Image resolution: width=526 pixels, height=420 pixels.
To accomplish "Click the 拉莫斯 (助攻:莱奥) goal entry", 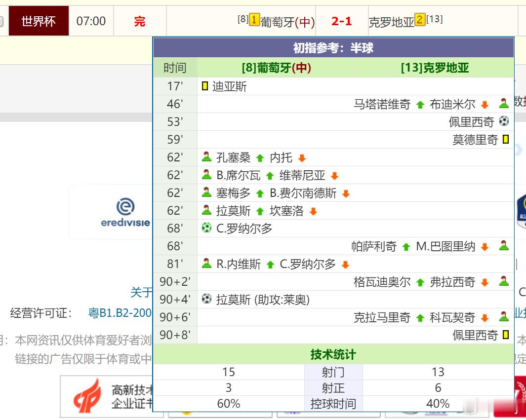I will click(263, 299).
